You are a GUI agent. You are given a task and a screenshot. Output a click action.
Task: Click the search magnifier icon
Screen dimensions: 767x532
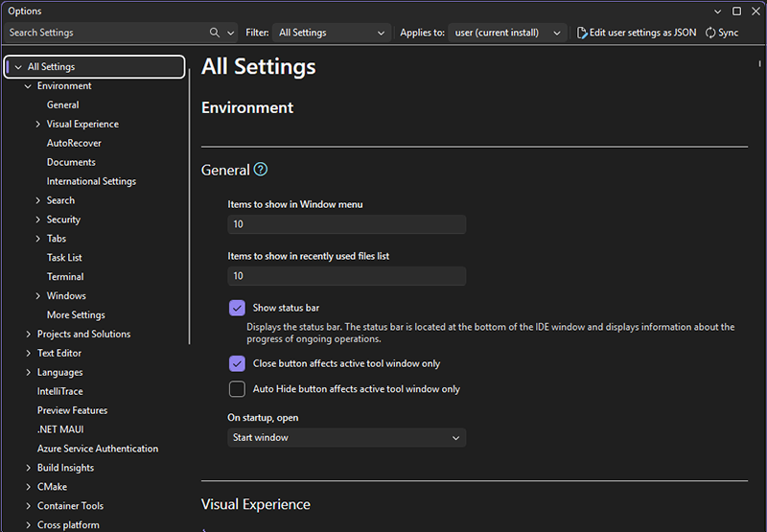[x=215, y=33]
